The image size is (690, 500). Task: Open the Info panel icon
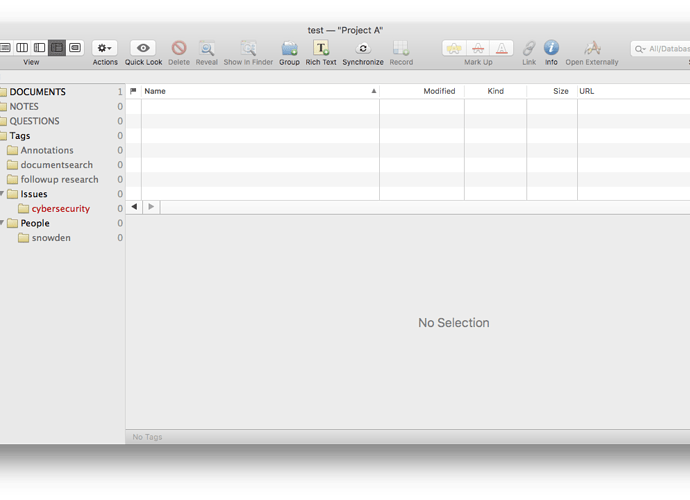click(551, 48)
